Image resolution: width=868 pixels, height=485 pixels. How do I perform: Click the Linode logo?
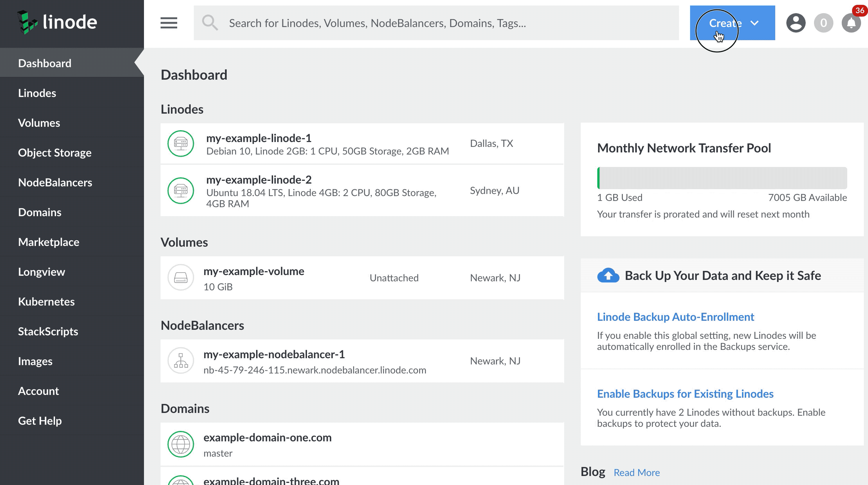coord(57,22)
